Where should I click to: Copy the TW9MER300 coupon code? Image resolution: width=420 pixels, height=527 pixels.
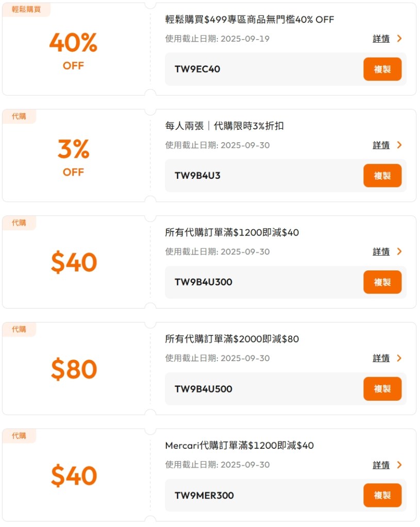[x=382, y=495]
